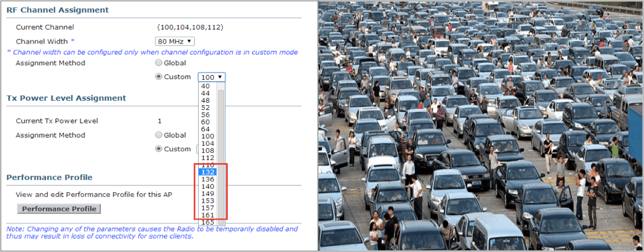Click the Tx Power Level Assignment heading
The image size is (644, 252).
pos(66,99)
